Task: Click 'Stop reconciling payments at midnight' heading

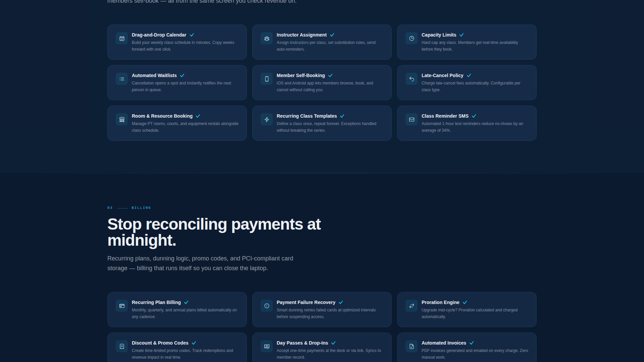Action: tap(214, 232)
